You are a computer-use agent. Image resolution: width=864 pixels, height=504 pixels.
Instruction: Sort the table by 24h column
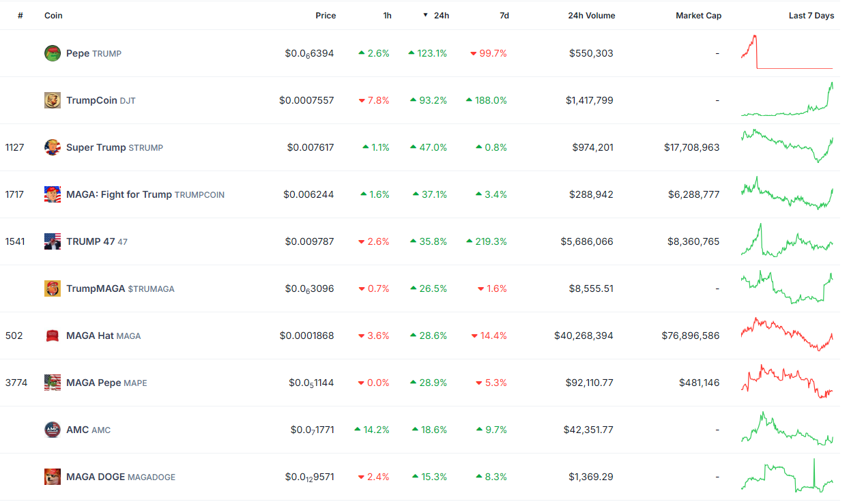pos(441,16)
